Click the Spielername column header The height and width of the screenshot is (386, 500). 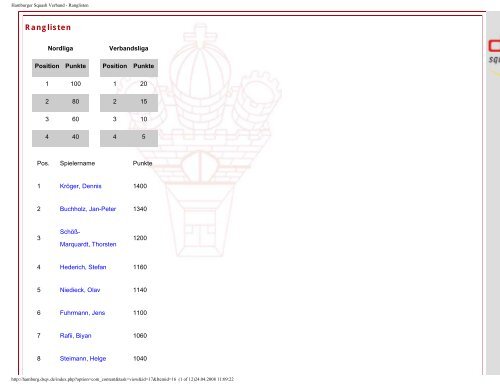[77, 163]
